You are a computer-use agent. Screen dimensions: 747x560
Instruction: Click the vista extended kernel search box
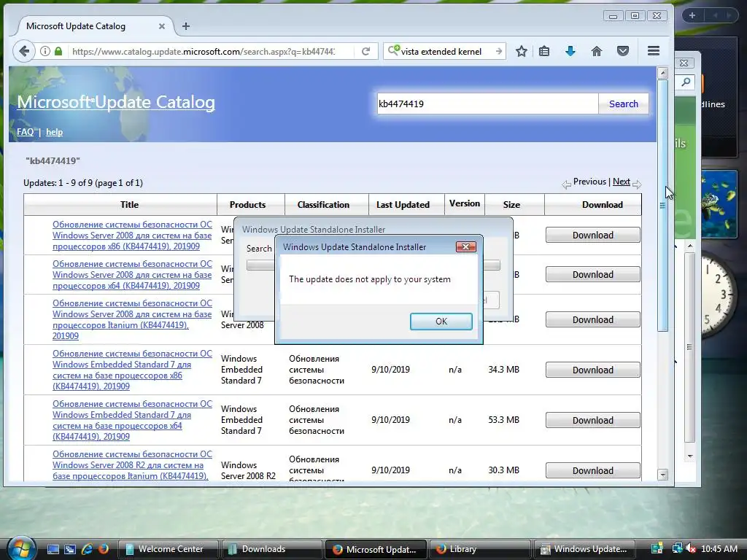446,51
